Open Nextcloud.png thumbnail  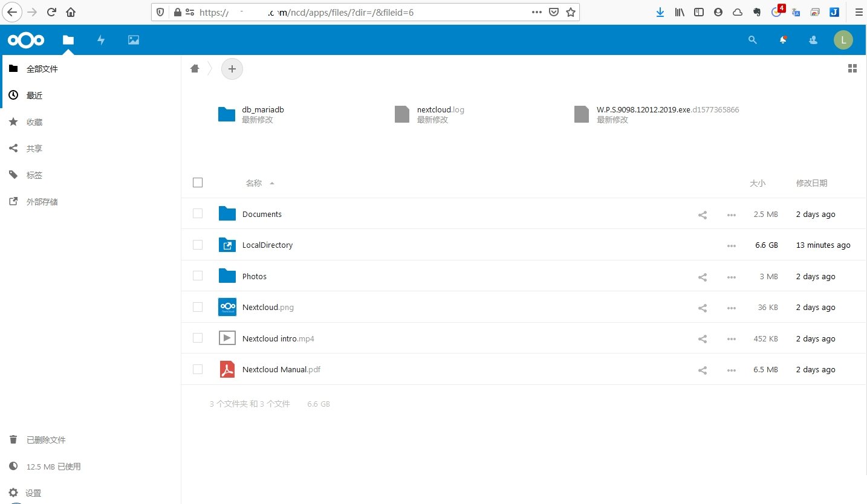click(227, 307)
